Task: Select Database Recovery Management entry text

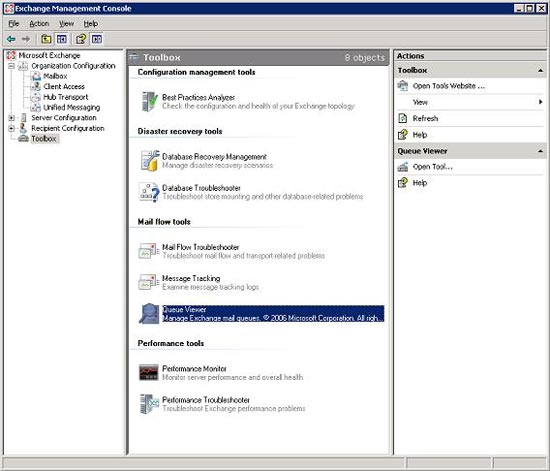Action: click(214, 157)
